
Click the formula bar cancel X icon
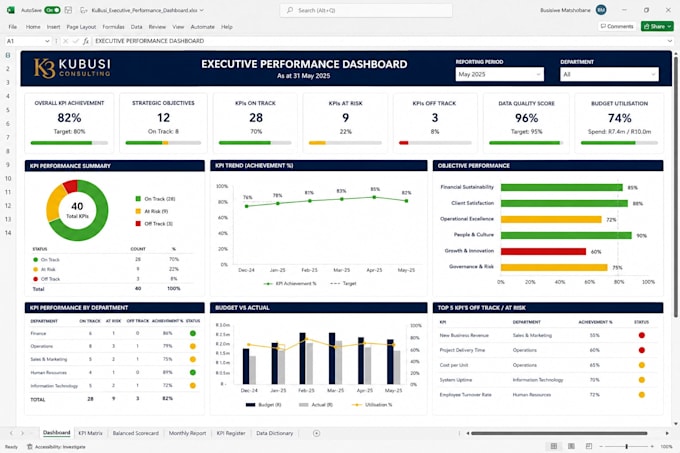pyautogui.click(x=65, y=41)
